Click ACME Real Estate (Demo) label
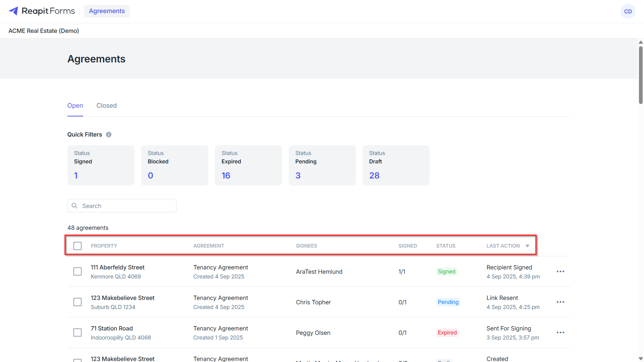 pos(44,31)
